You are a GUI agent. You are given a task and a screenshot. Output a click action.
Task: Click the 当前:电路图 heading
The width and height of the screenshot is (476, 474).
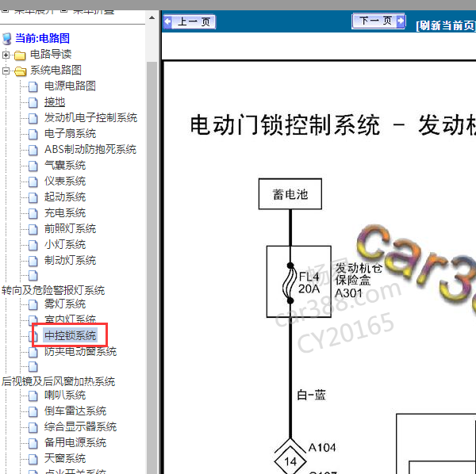[x=42, y=39]
